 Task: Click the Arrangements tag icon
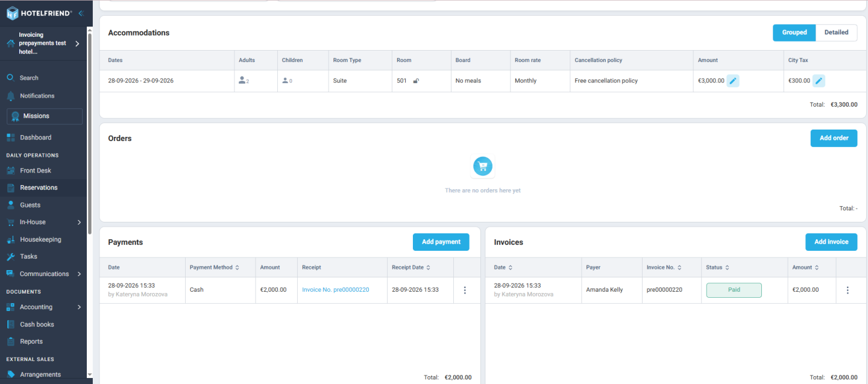[x=10, y=374]
